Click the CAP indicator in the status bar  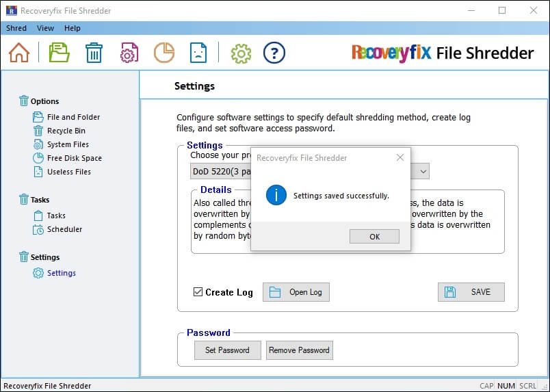pyautogui.click(x=486, y=386)
